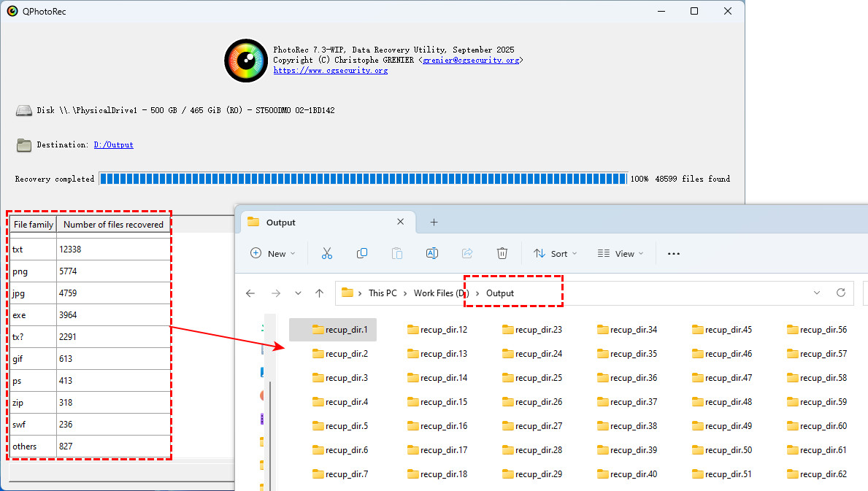
Task: Select the recup_dir.1 folder
Action: point(339,330)
